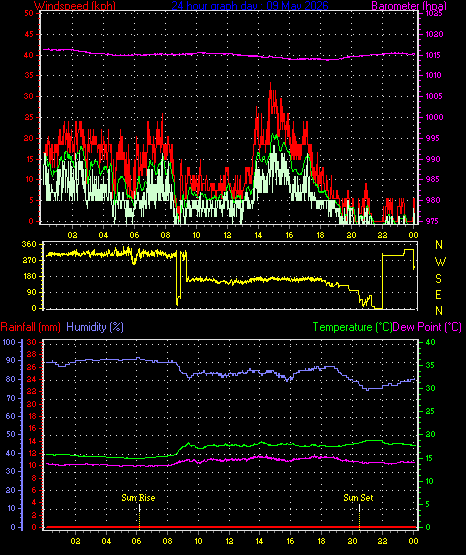Click the E compass direction label

(438, 294)
